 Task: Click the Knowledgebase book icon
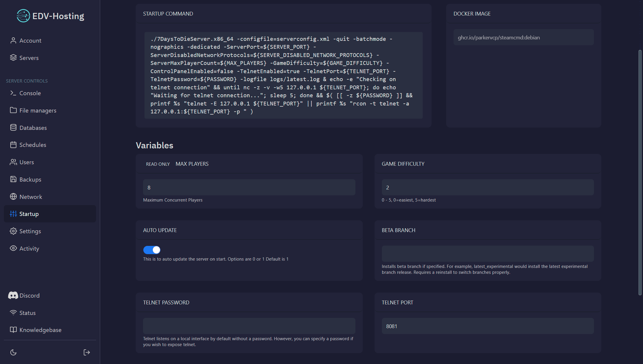point(13,330)
